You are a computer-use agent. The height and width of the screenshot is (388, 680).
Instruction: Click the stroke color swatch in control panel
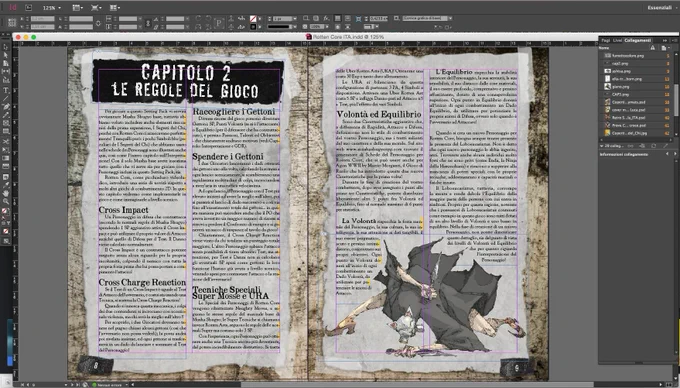[x=253, y=26]
